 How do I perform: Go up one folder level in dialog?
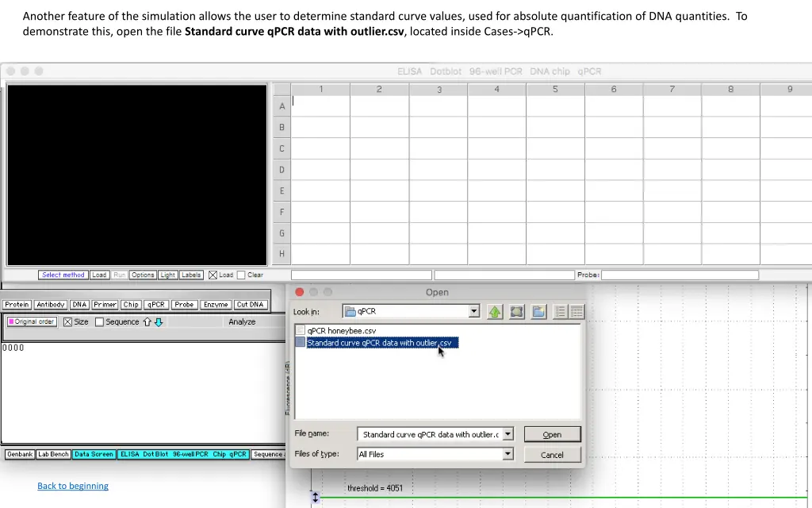[x=495, y=312]
